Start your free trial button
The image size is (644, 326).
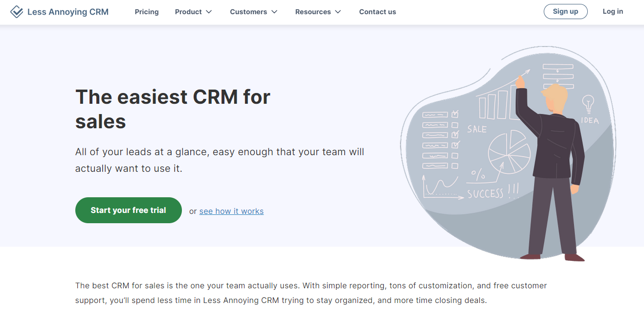[129, 210]
